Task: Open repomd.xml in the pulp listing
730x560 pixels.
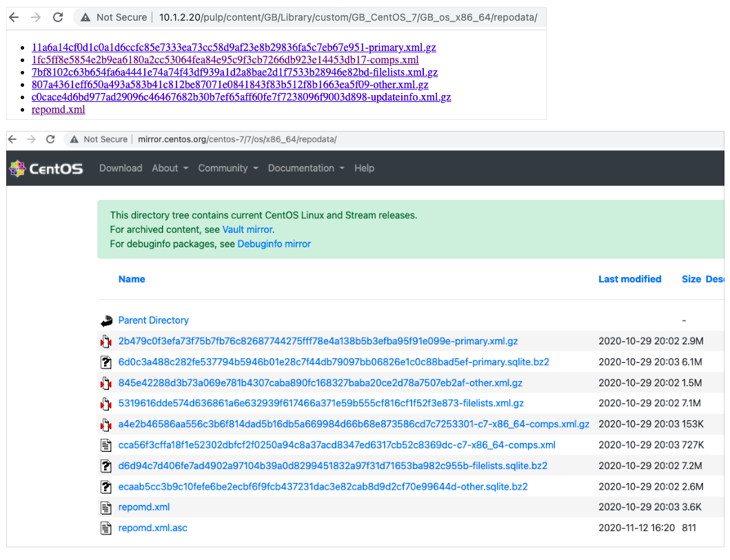Action: [x=58, y=110]
